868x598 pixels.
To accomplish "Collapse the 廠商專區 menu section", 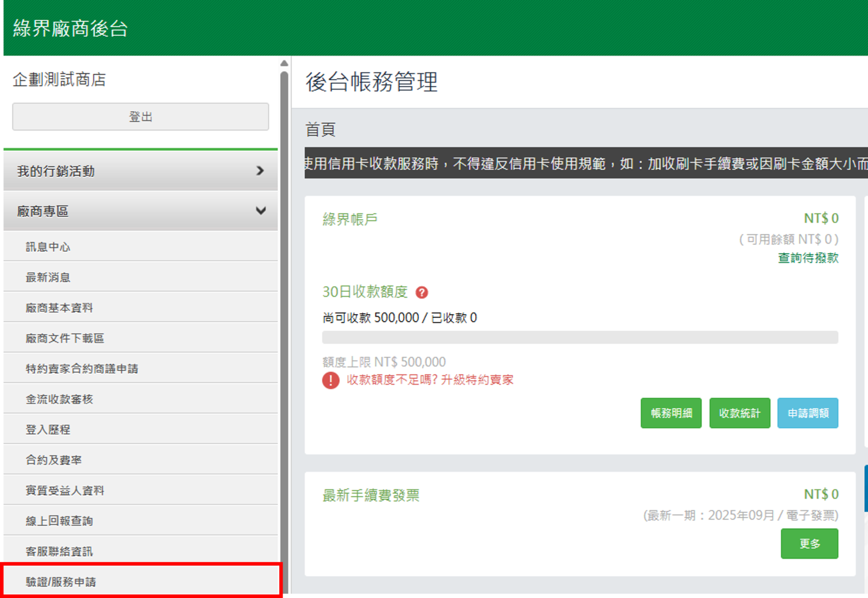I will pyautogui.click(x=141, y=211).
